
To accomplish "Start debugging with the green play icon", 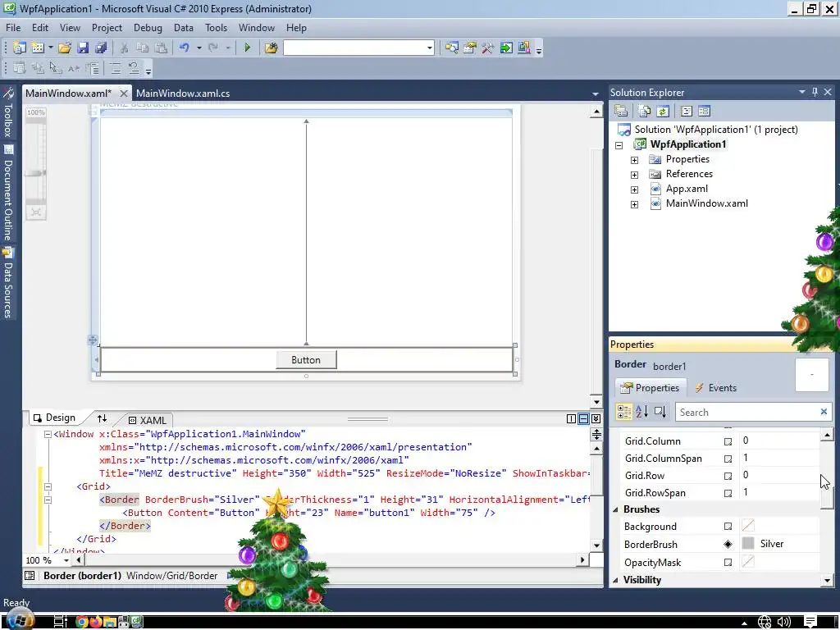I will [247, 48].
